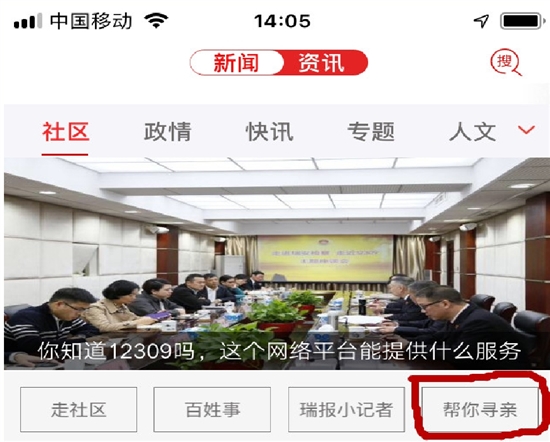The width and height of the screenshot is (550, 442).
Task: Open the 帮你寻亲 button
Action: pos(480,409)
